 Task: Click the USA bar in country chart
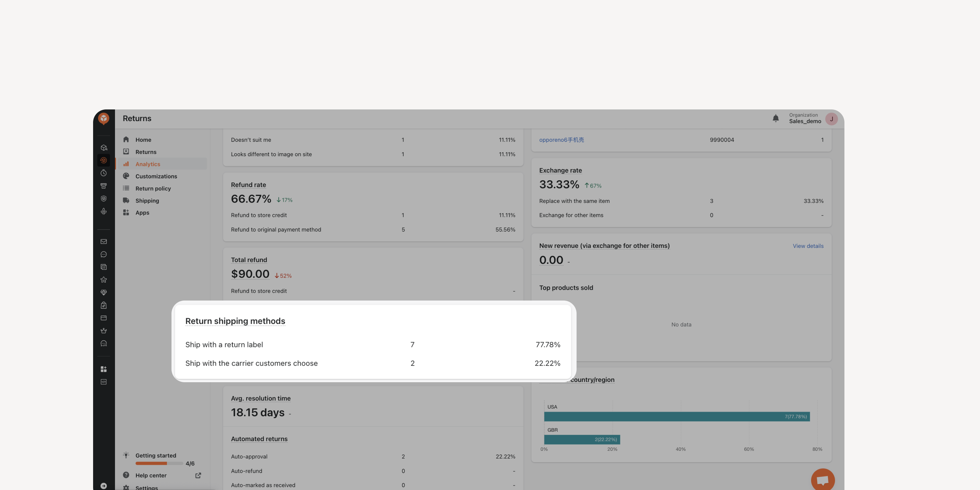tap(677, 416)
